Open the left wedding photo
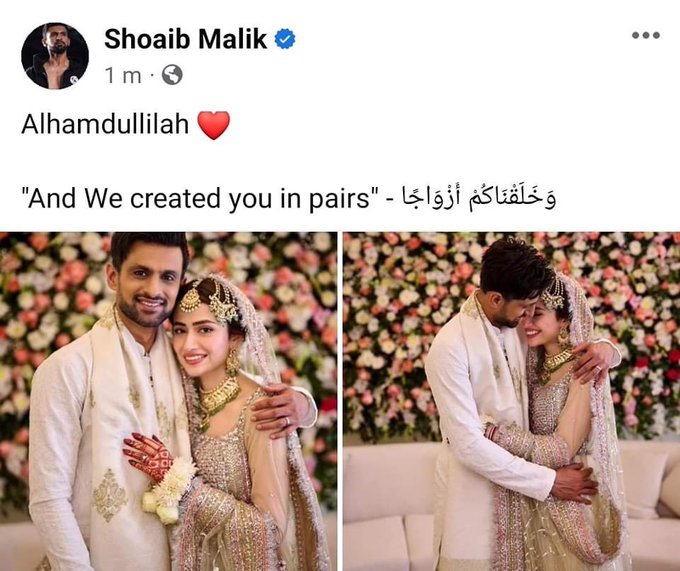 (168, 401)
